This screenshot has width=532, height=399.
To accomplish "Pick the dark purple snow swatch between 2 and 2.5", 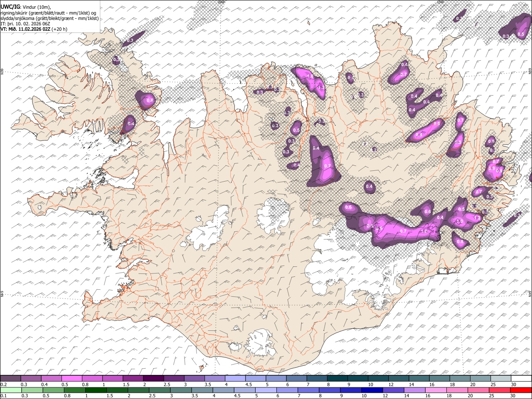I will [153, 379].
